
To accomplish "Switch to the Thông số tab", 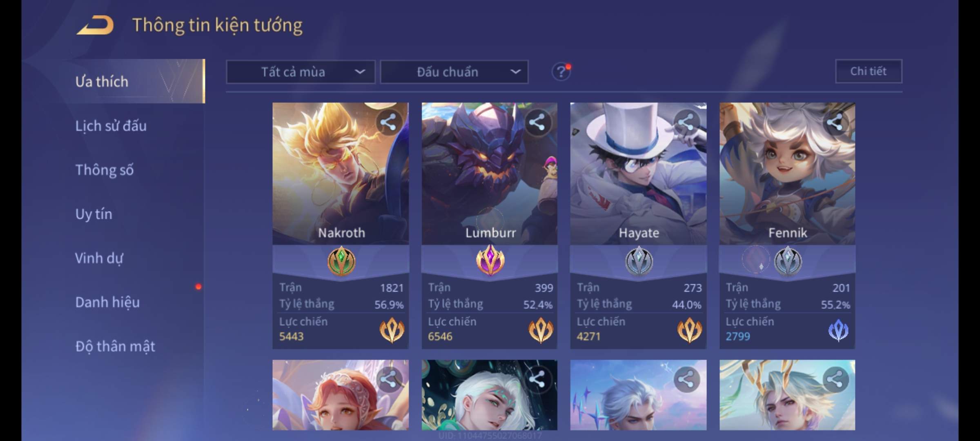I will pos(105,170).
